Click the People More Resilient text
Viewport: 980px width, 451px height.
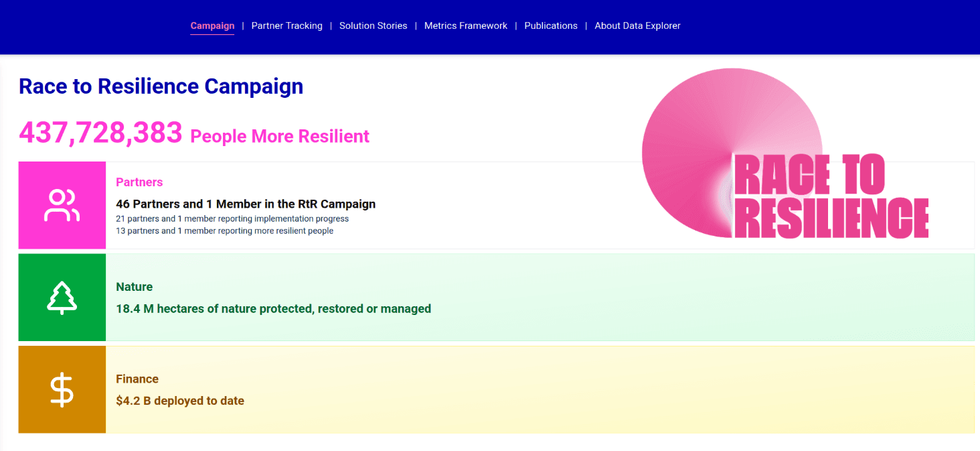280,136
